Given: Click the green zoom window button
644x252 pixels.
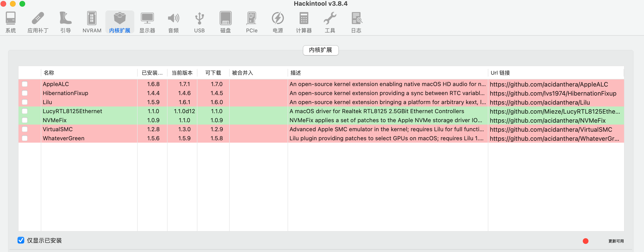Looking at the screenshot, I should click(x=22, y=4).
